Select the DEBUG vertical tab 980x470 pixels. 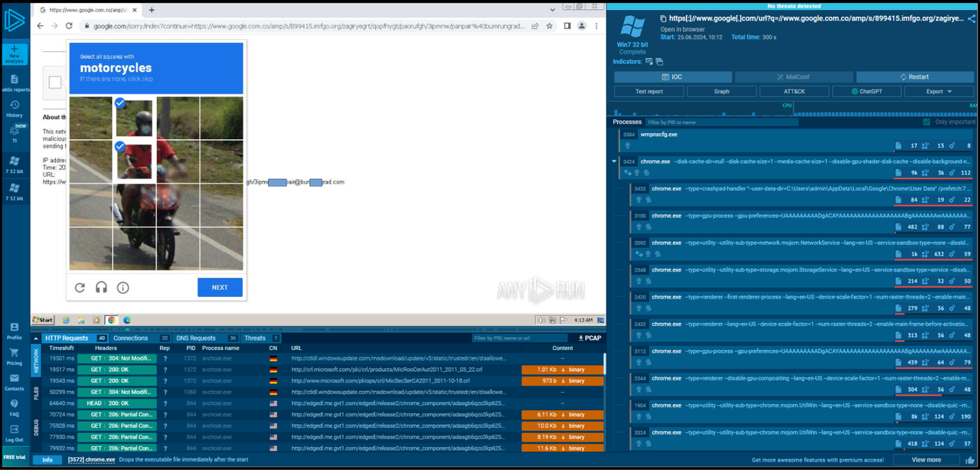tap(36, 428)
